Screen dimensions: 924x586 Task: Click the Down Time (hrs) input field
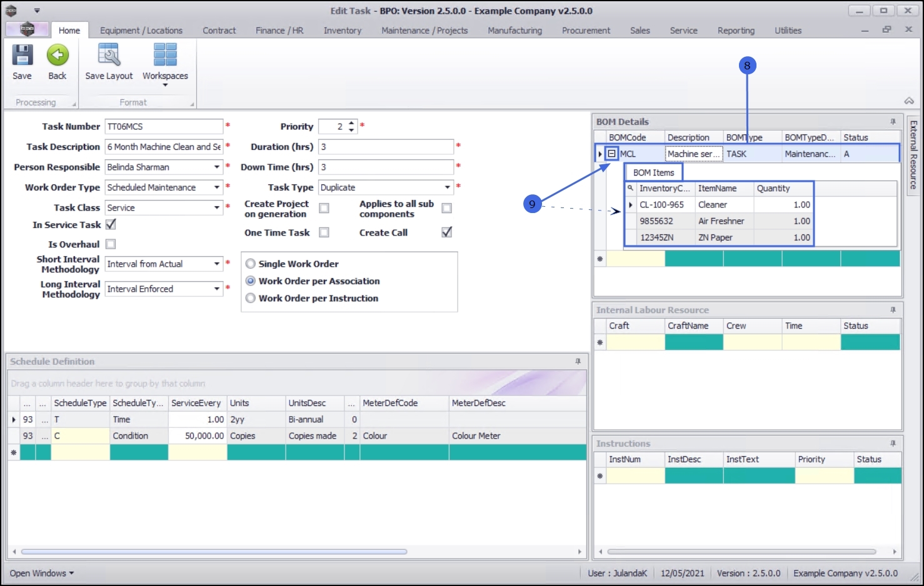click(386, 167)
